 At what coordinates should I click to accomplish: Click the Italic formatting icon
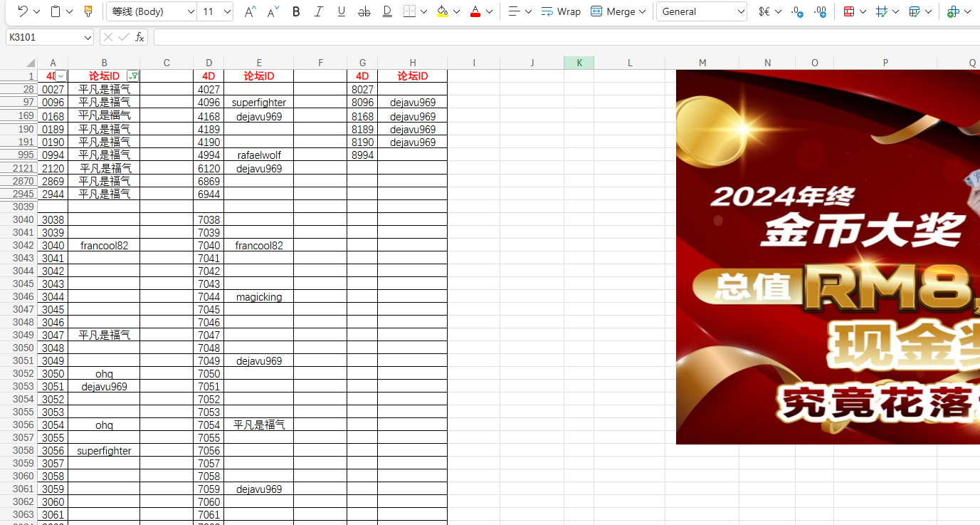click(319, 11)
